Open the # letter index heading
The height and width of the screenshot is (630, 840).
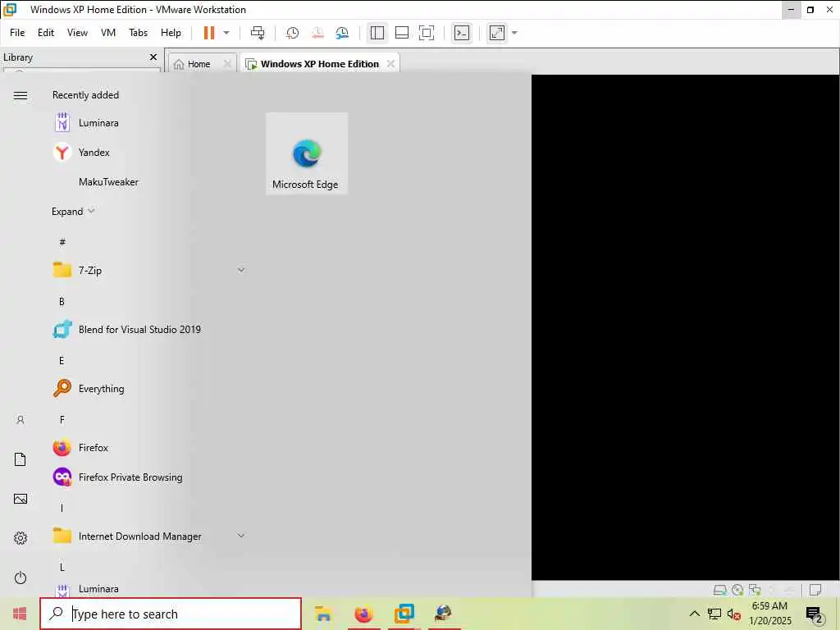pos(62,242)
